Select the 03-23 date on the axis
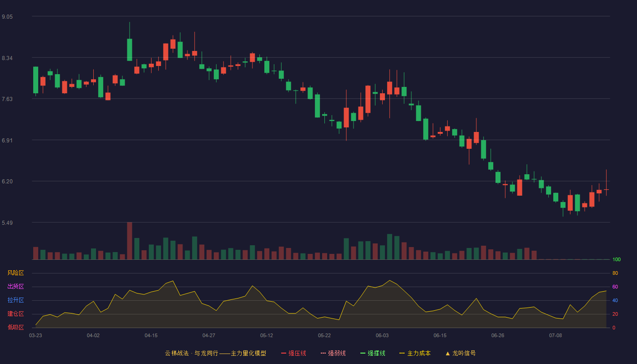 coord(35,335)
